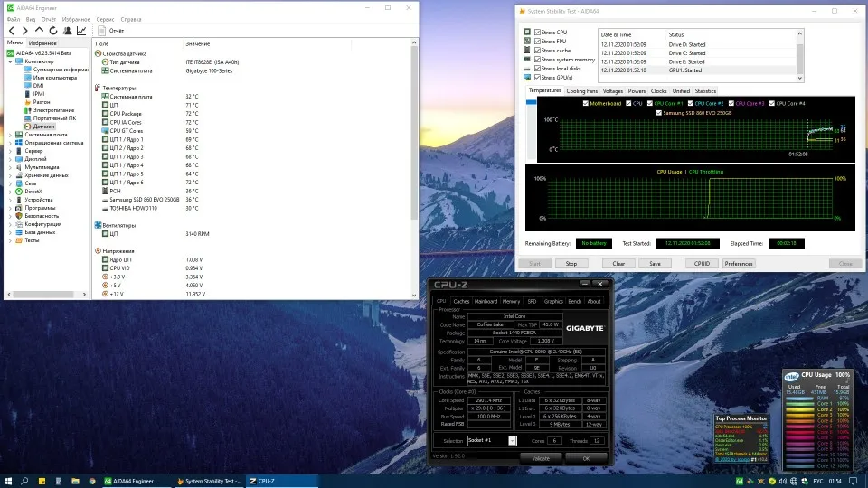The height and width of the screenshot is (488, 868).
Task: Click the Validate button in CPU-Z
Action: point(540,458)
